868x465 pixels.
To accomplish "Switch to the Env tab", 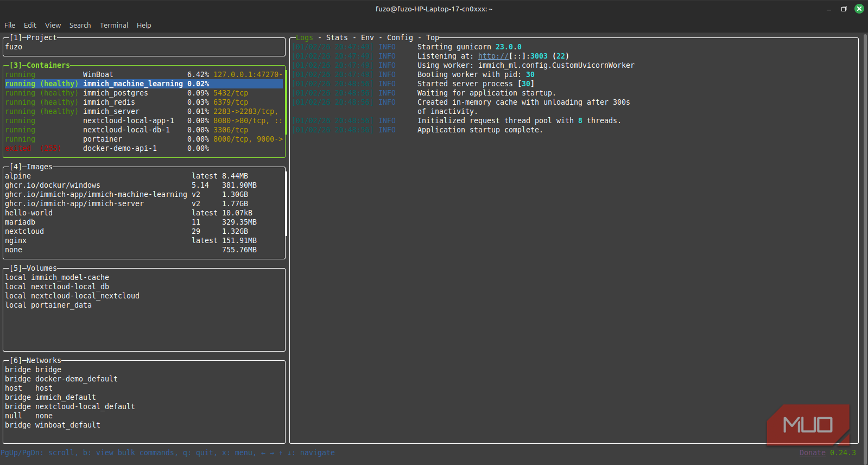I will click(x=368, y=37).
